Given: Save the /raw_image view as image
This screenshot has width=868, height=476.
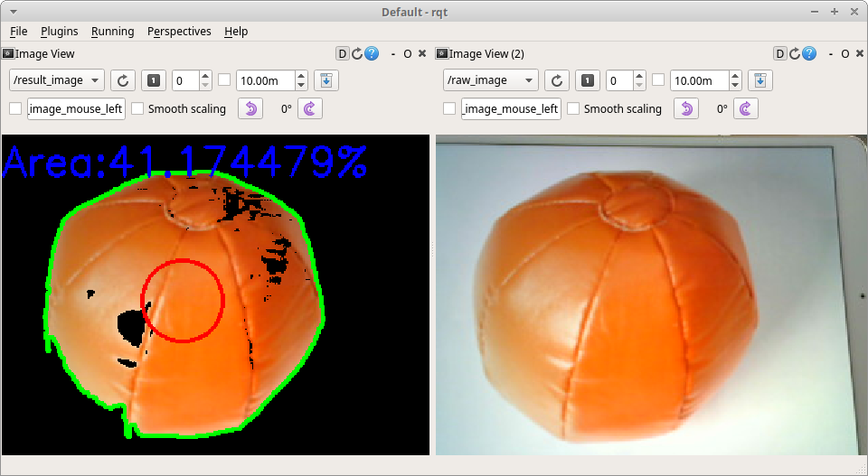Looking at the screenshot, I should click(760, 80).
